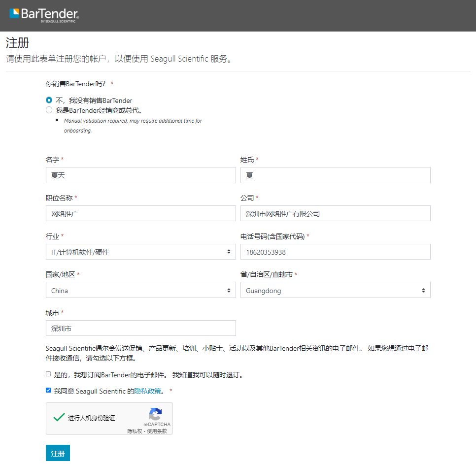476x464 pixels.
Task: Click the 姓氏 last name field
Action: 336,175
